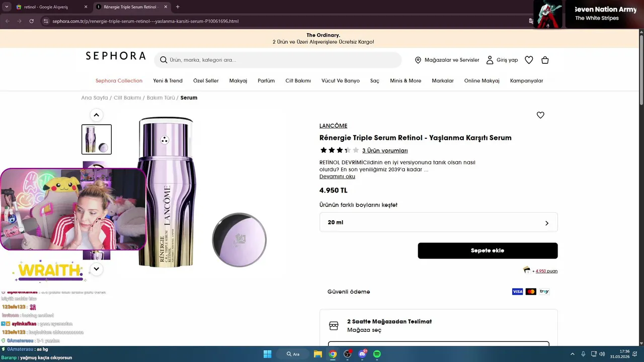Click the search magnifier icon
The image size is (644, 362).
pos(164,60)
